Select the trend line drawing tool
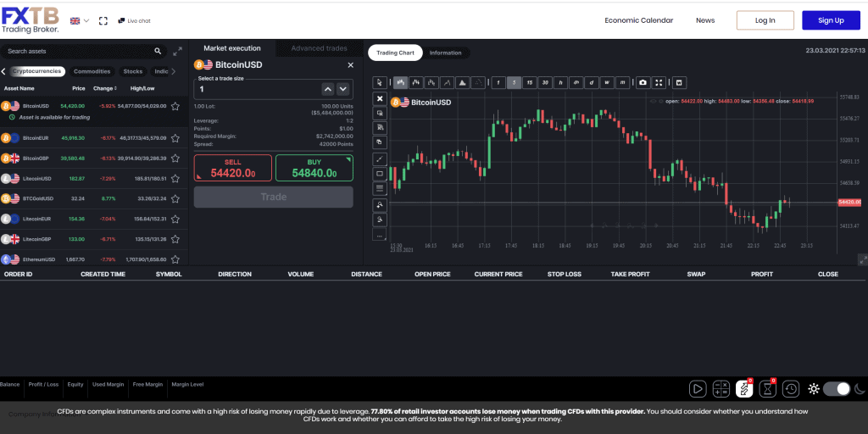This screenshot has width=868, height=434. pos(379,159)
